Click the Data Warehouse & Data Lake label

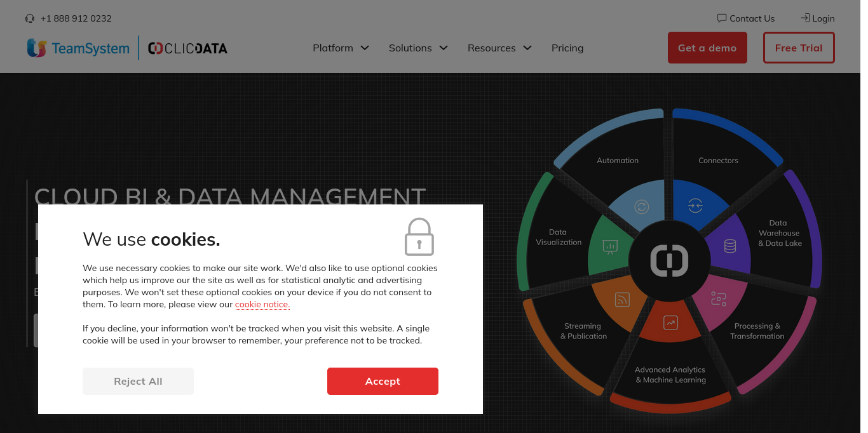click(x=780, y=233)
